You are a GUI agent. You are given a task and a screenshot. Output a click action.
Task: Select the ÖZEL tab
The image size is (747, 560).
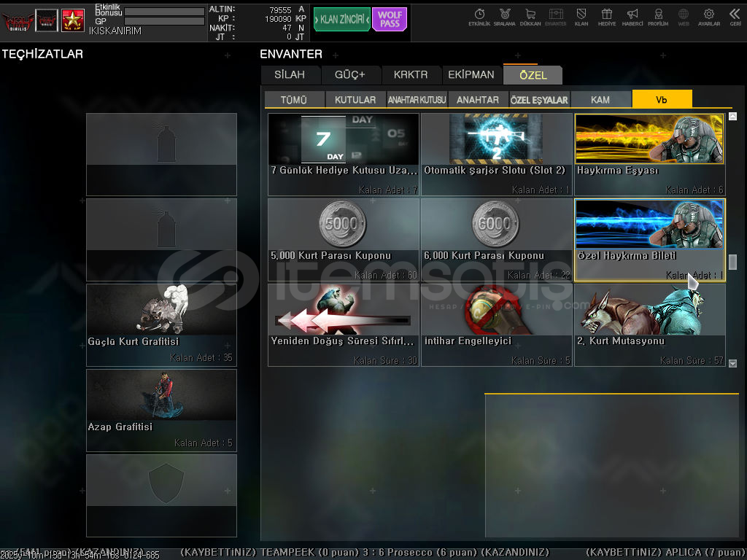point(533,75)
